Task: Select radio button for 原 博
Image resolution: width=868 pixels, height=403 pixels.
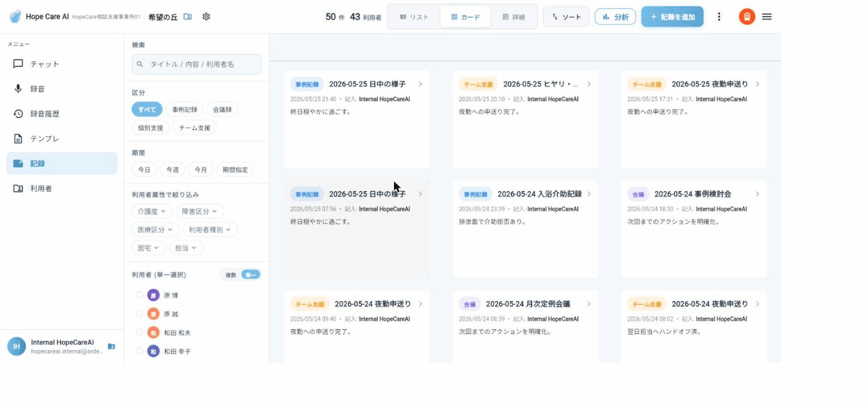Action: pos(139,295)
